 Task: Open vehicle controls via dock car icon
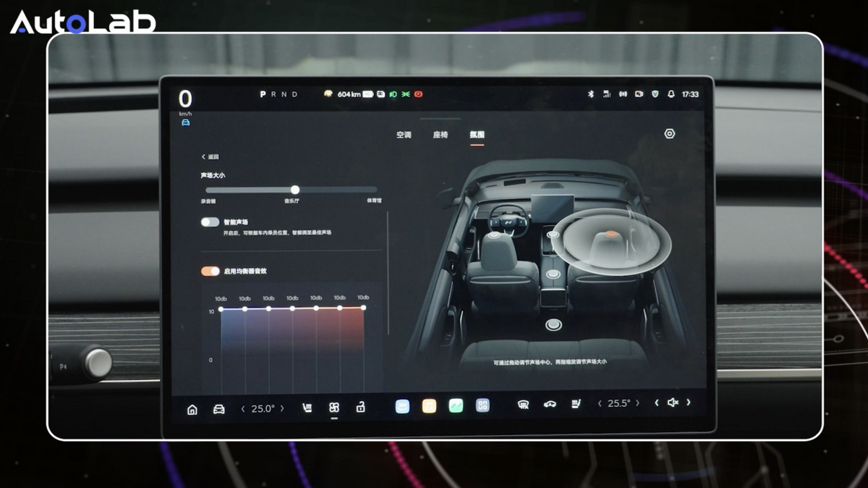218,409
